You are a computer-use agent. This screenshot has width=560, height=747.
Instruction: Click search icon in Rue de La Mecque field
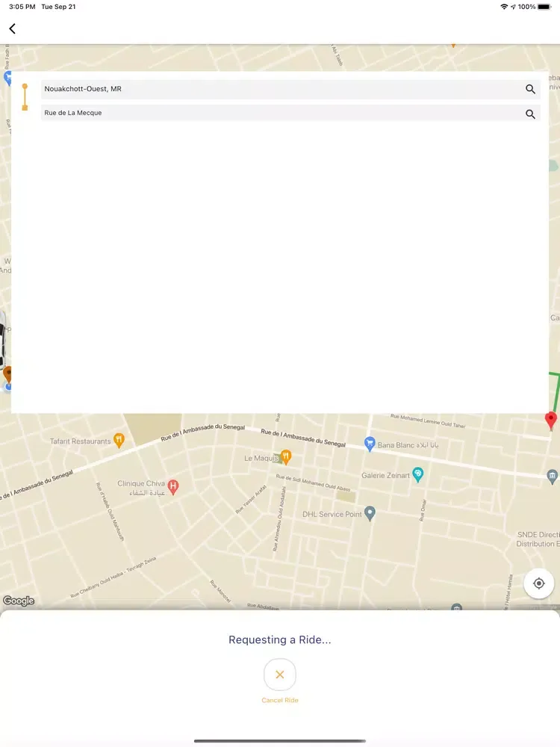(x=530, y=114)
